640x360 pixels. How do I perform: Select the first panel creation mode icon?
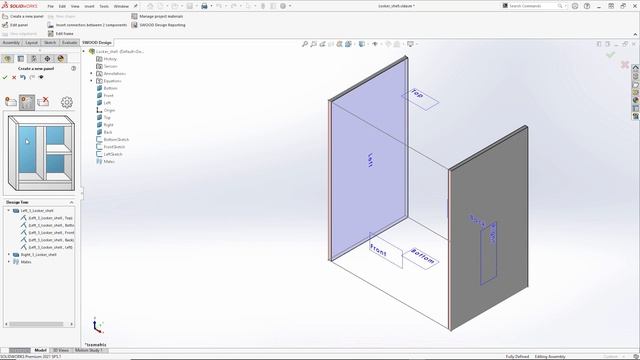(x=11, y=102)
